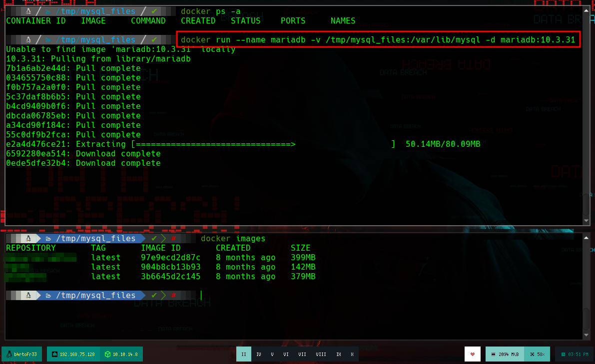This screenshot has height=364, width=595.
Task: Click the red # root symbol in the last prompt
Action: click(173, 295)
